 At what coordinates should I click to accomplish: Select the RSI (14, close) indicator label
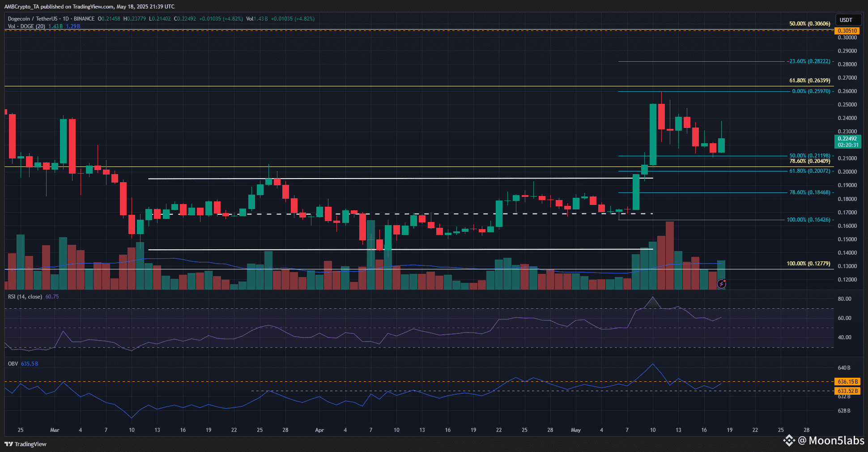25,297
